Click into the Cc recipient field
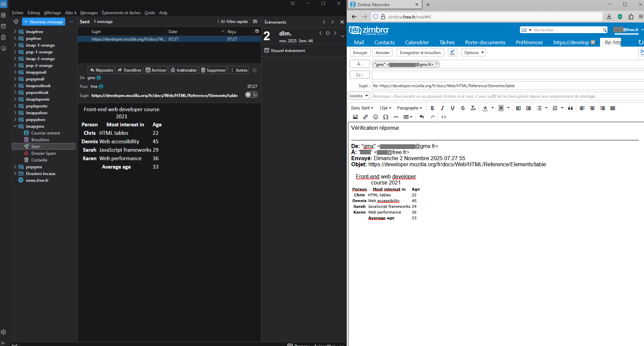Image resolution: width=644 pixels, height=346 pixels. click(507, 75)
